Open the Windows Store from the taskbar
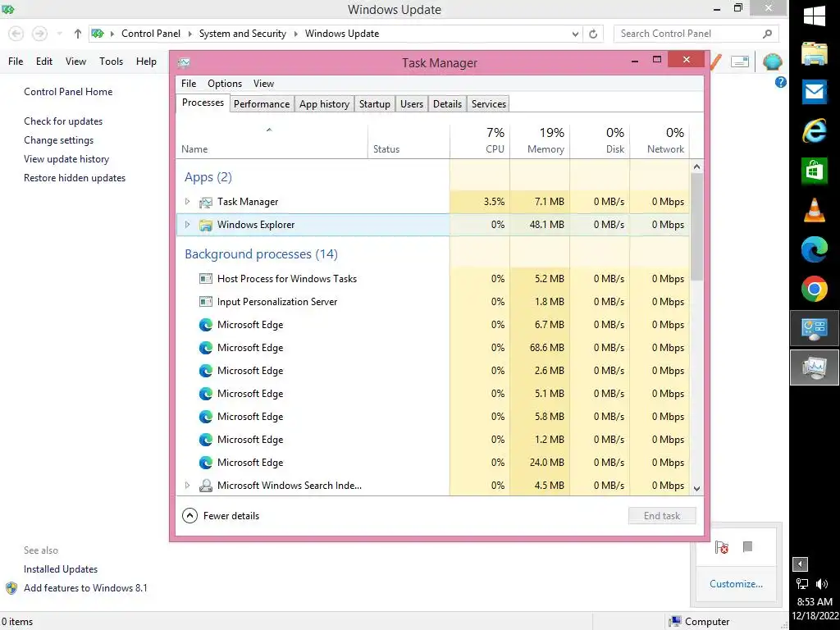The image size is (840, 630). tap(815, 171)
